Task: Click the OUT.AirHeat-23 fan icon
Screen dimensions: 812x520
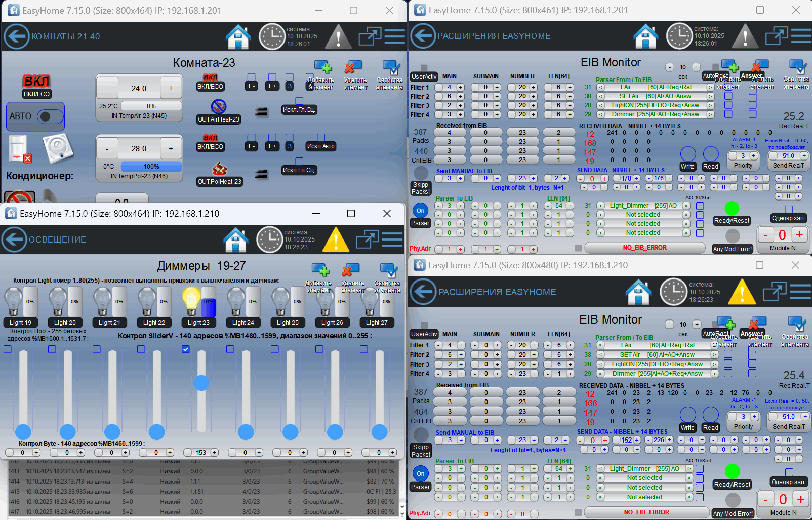Action: (219, 106)
